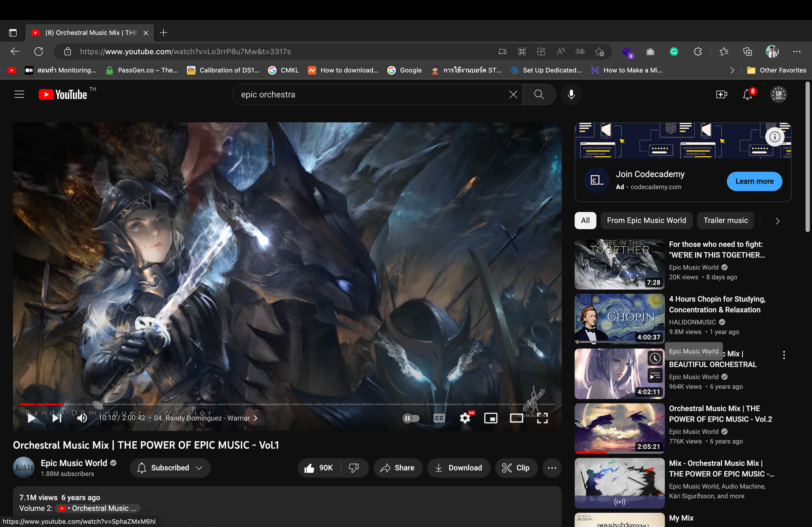Open the Subscribed notification dropdown

(x=170, y=468)
